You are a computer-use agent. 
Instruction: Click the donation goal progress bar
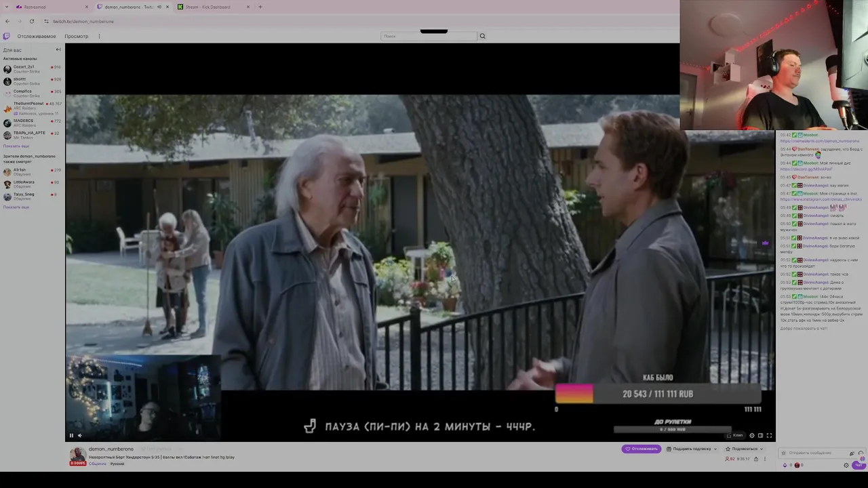click(658, 394)
